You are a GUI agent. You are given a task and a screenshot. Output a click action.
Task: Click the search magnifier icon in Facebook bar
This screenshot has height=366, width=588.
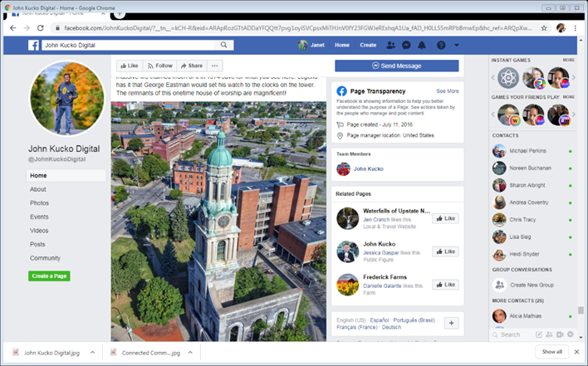tap(224, 45)
